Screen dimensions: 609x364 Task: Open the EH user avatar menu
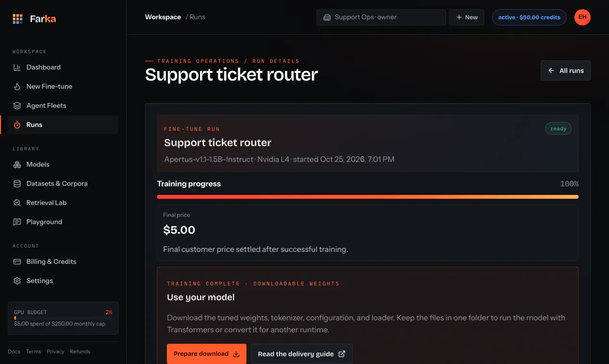click(x=582, y=17)
